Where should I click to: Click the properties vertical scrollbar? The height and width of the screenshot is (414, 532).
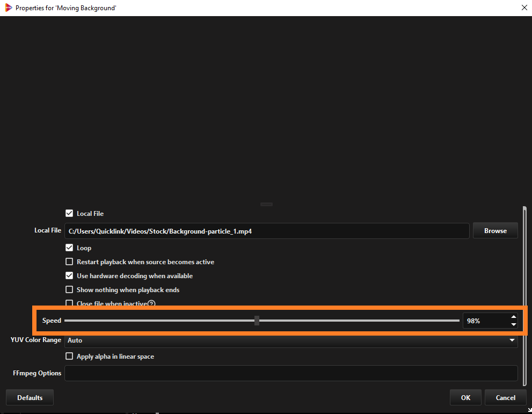(524, 296)
